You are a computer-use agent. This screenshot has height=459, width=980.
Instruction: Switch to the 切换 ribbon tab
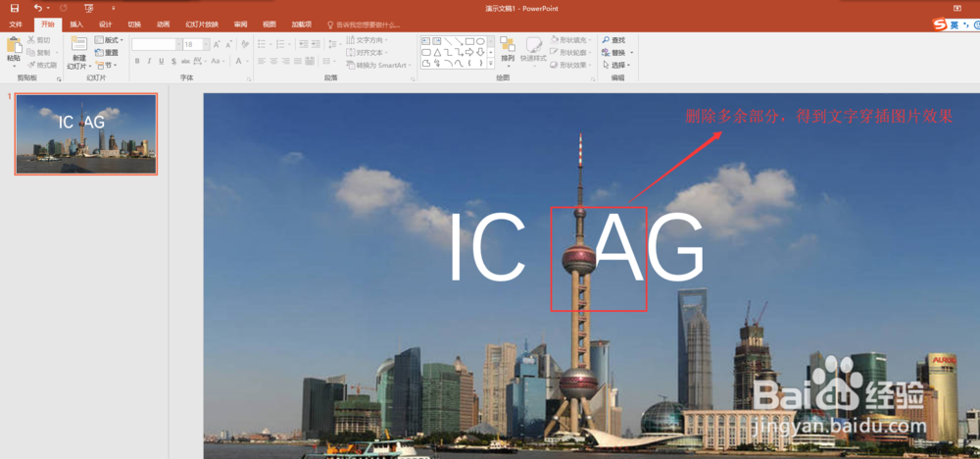(x=134, y=25)
